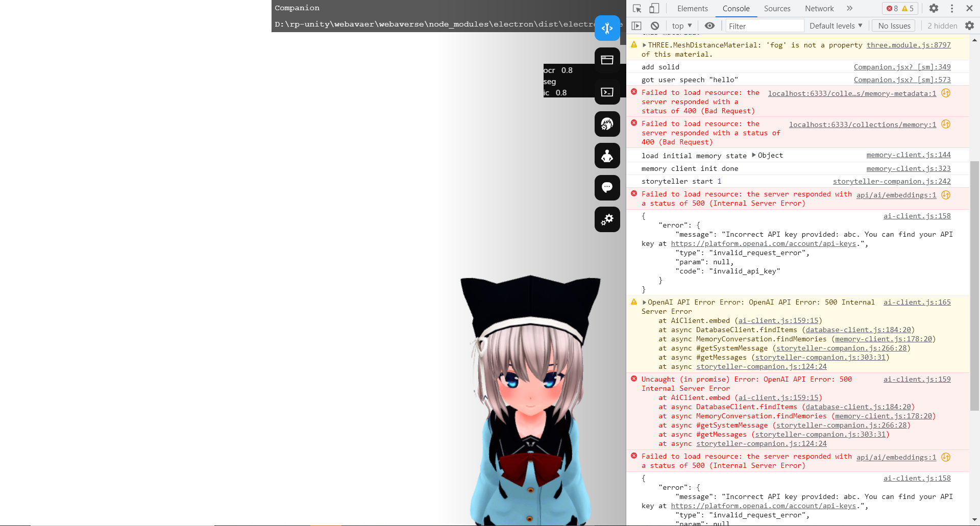Expand the Object next to 'load initial memory state'

[x=754, y=155]
